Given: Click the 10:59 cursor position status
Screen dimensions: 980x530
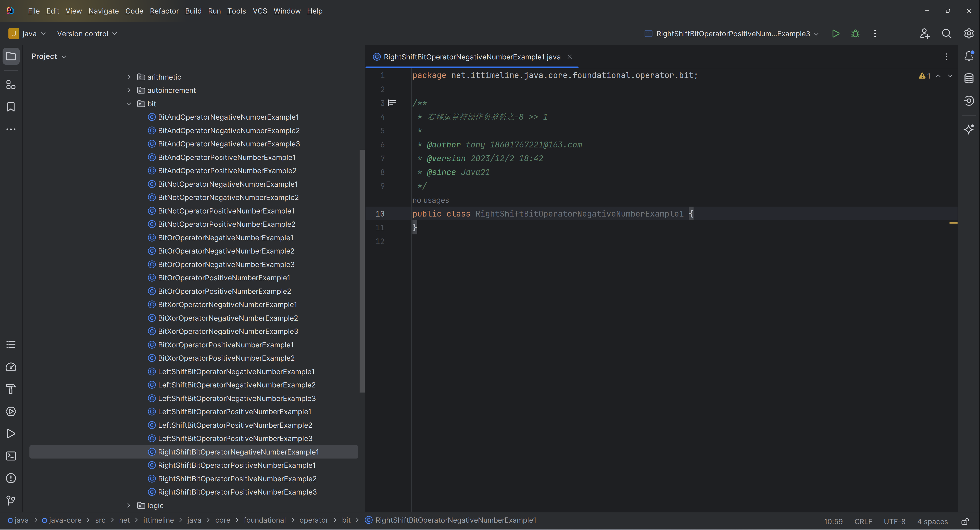Looking at the screenshot, I should (x=833, y=521).
